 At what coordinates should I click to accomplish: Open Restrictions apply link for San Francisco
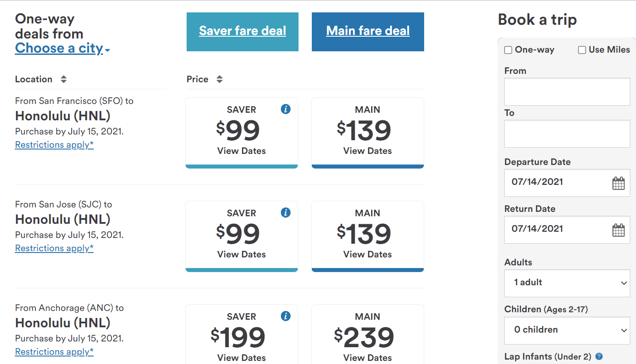point(54,145)
